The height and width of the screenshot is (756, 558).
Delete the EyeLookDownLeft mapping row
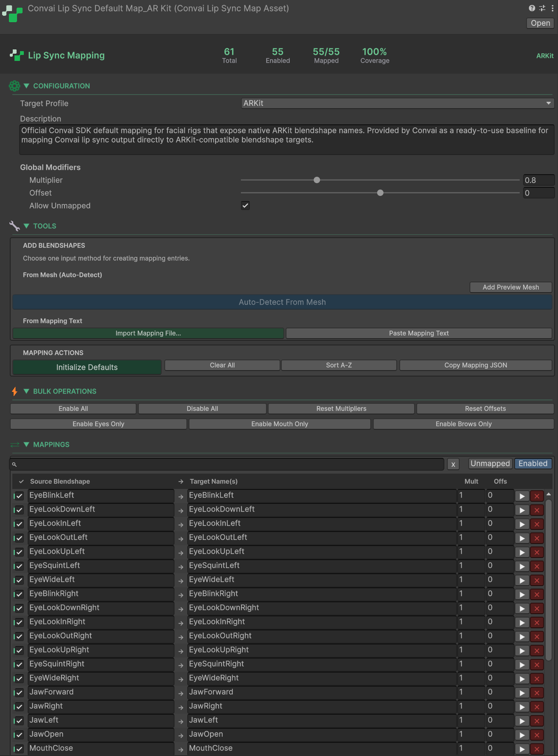pos(537,510)
